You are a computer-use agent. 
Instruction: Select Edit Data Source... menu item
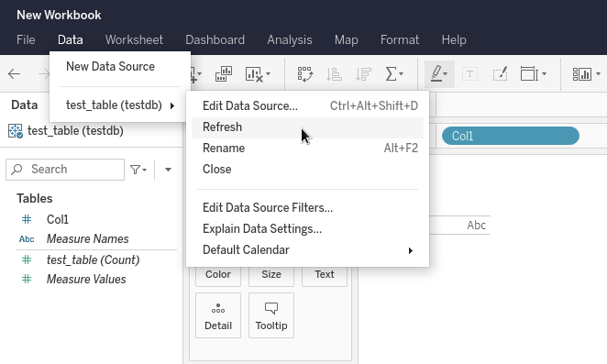308,105
